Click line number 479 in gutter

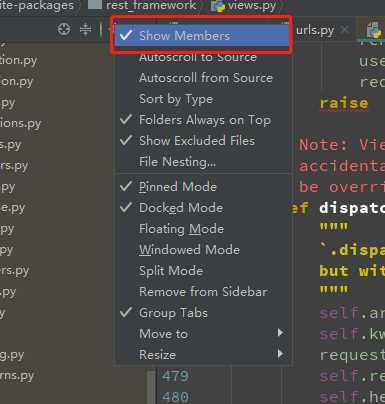coord(176,376)
